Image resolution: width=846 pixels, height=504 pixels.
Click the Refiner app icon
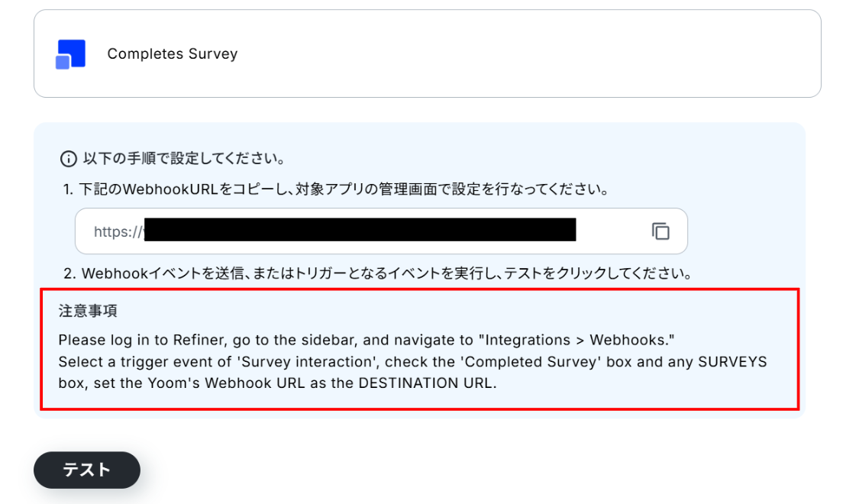coord(70,54)
